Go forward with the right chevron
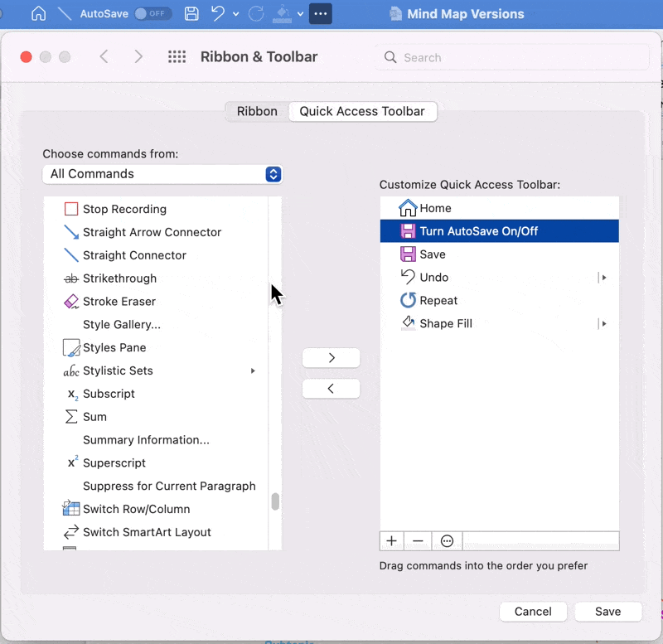The image size is (663, 644). [x=138, y=56]
